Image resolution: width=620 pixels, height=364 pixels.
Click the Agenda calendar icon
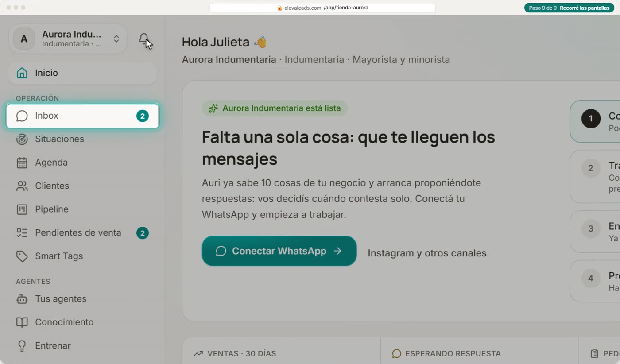22,163
